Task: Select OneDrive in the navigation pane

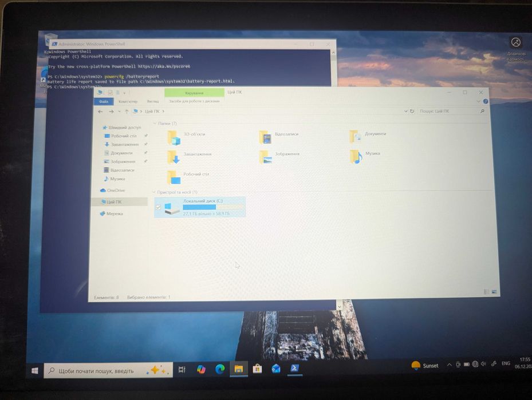Action: click(113, 190)
